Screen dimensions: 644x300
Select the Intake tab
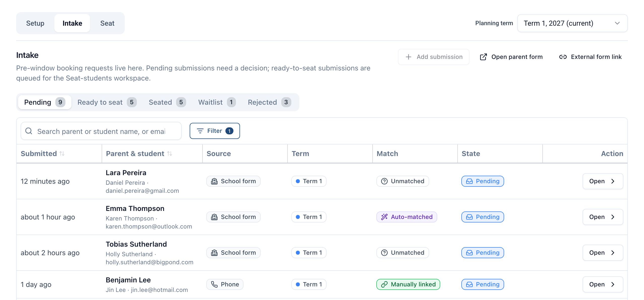[72, 23]
